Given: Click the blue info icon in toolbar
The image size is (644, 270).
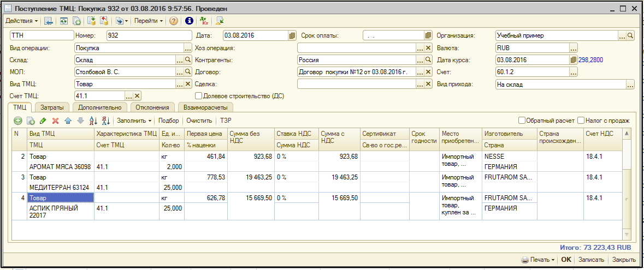Looking at the screenshot, I should [x=190, y=21].
